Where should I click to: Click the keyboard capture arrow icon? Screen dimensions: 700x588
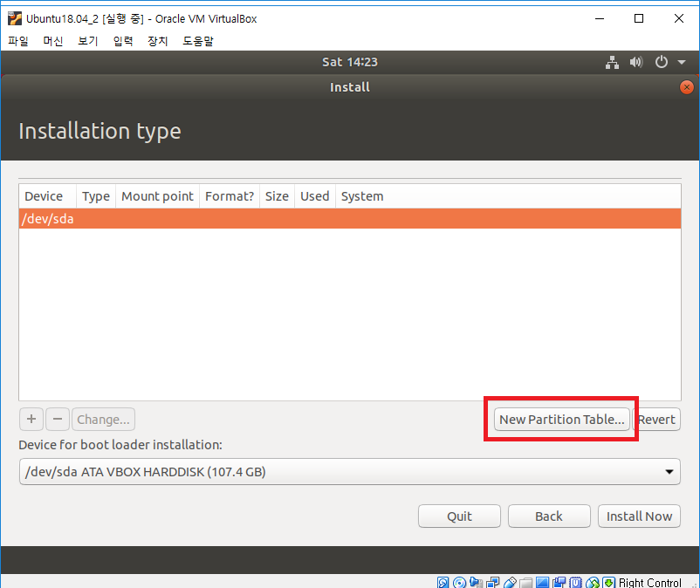point(609,582)
